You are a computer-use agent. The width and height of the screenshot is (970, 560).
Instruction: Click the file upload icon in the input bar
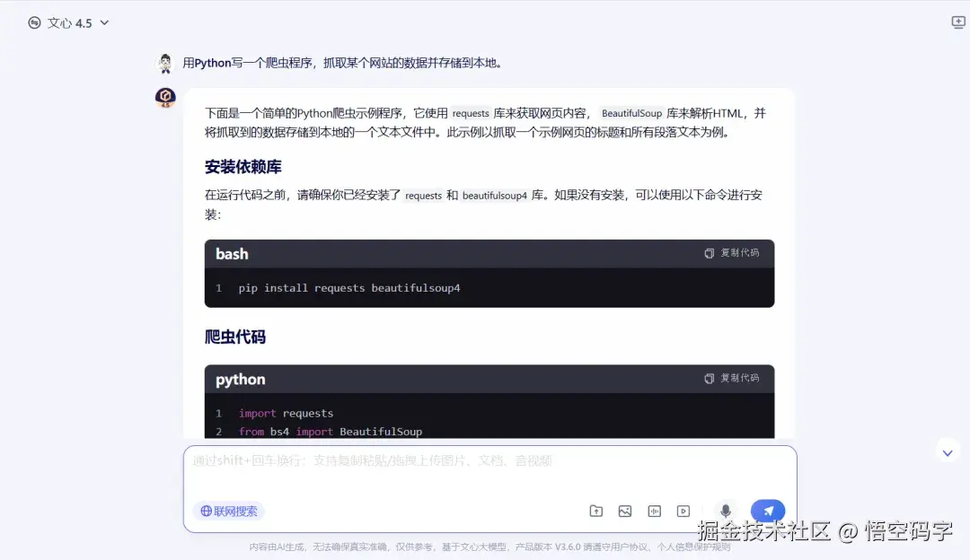pos(595,511)
